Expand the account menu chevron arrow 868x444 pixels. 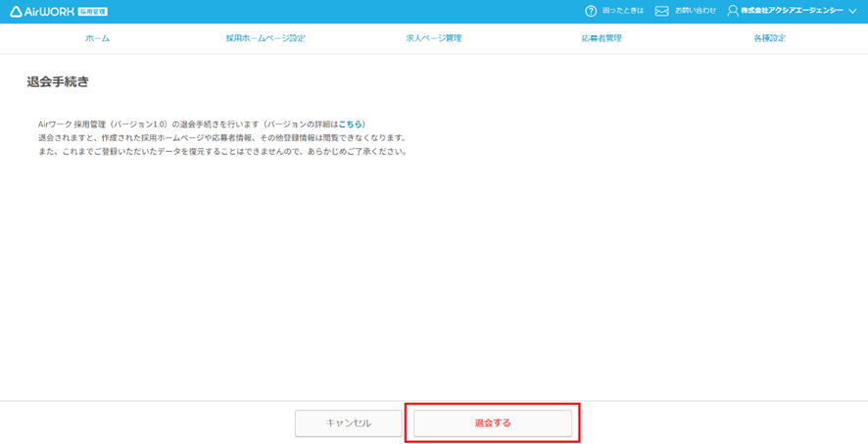[852, 12]
